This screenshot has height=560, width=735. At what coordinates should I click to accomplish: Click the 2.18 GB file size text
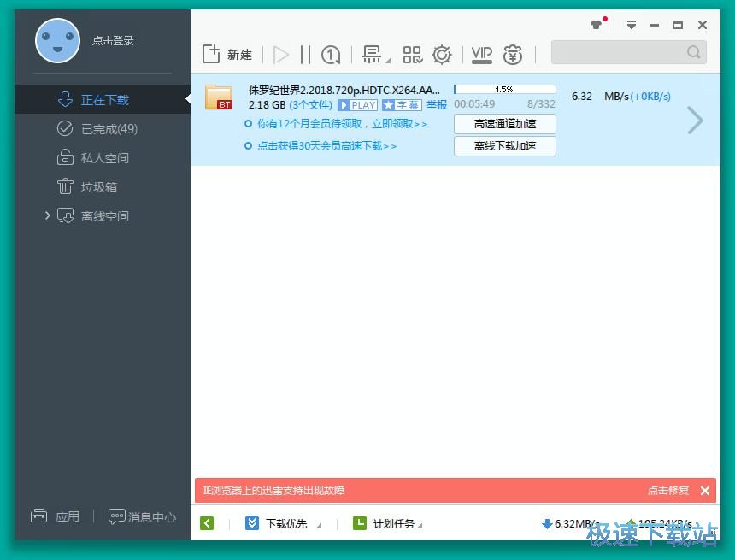tap(268, 105)
